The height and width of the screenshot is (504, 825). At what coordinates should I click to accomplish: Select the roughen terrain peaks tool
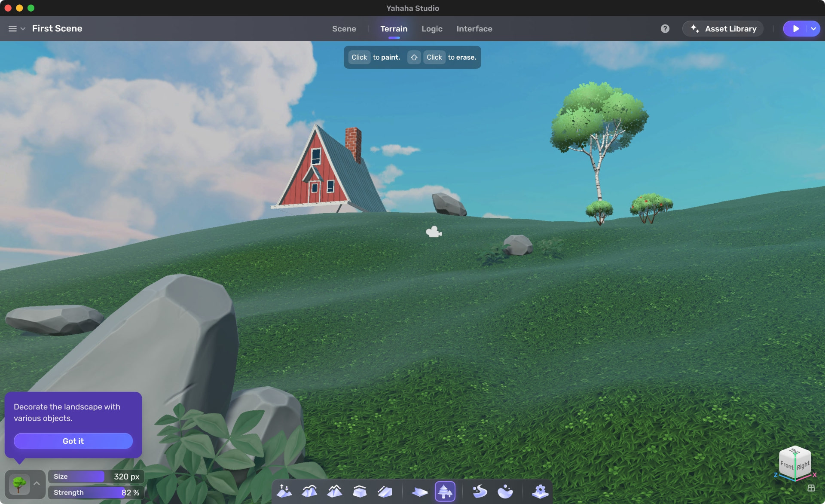point(335,491)
